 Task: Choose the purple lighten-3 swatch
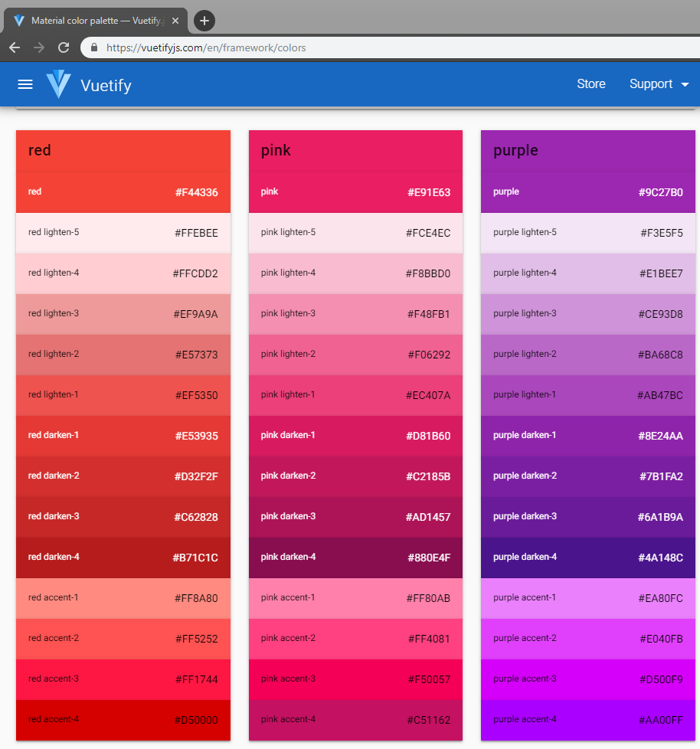pyautogui.click(x=587, y=314)
